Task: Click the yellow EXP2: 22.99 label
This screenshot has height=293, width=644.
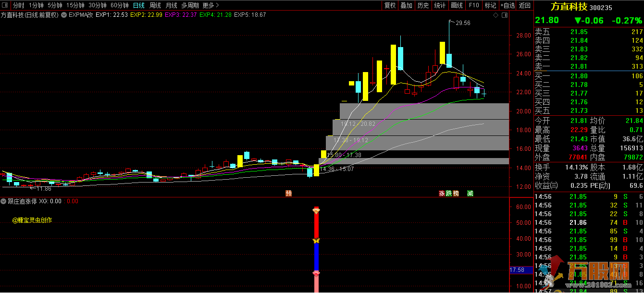Action: pos(146,15)
